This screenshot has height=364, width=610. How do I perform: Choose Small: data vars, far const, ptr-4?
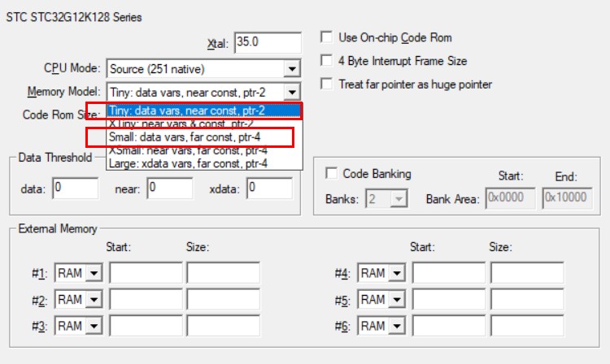(204, 137)
